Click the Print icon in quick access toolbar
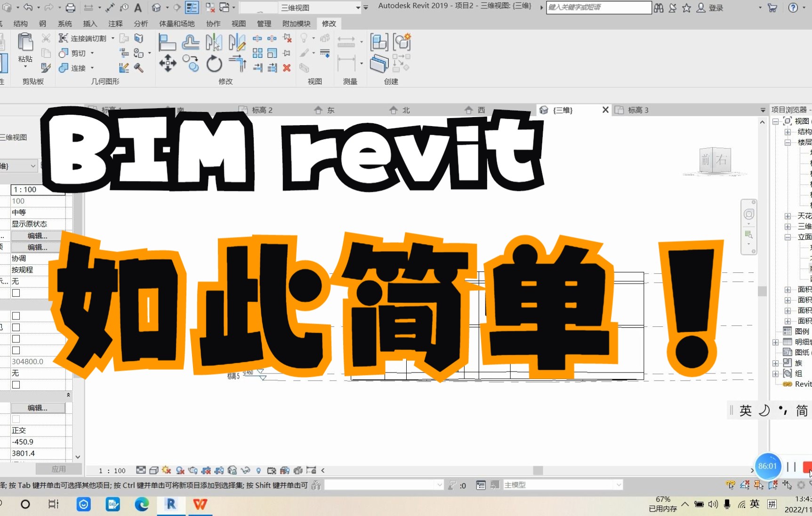The height and width of the screenshot is (516, 812). 70,8
